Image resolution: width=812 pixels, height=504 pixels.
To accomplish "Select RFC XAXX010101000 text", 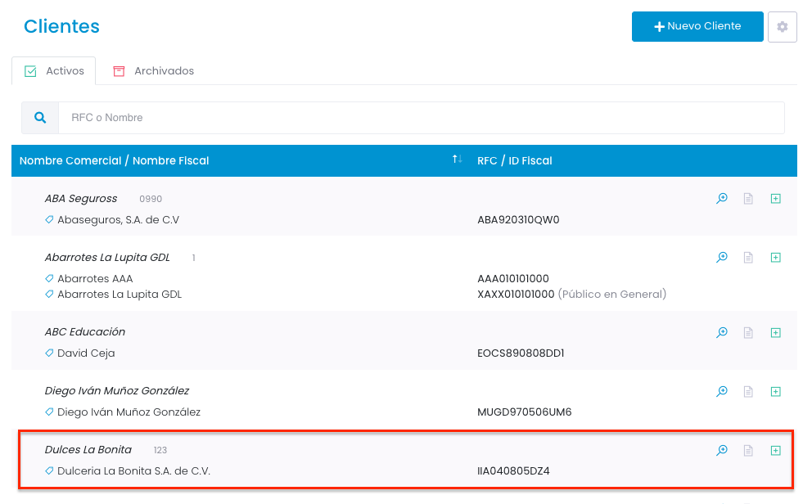I will tap(516, 294).
